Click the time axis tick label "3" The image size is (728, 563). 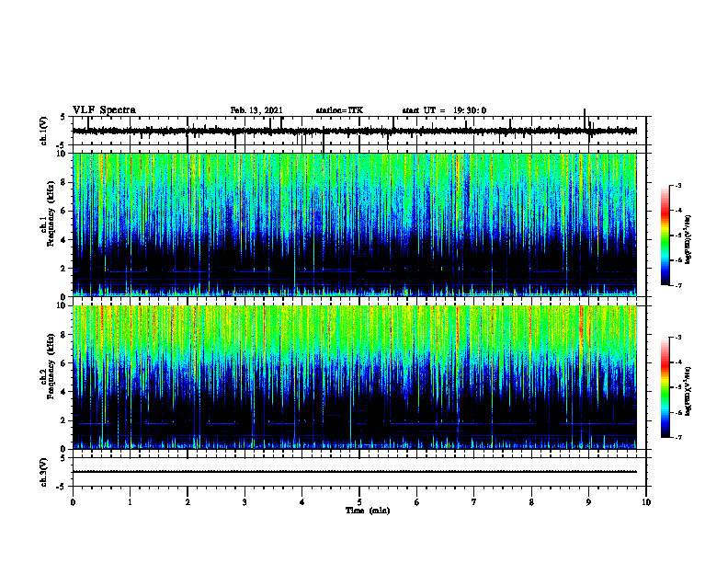[x=245, y=502]
